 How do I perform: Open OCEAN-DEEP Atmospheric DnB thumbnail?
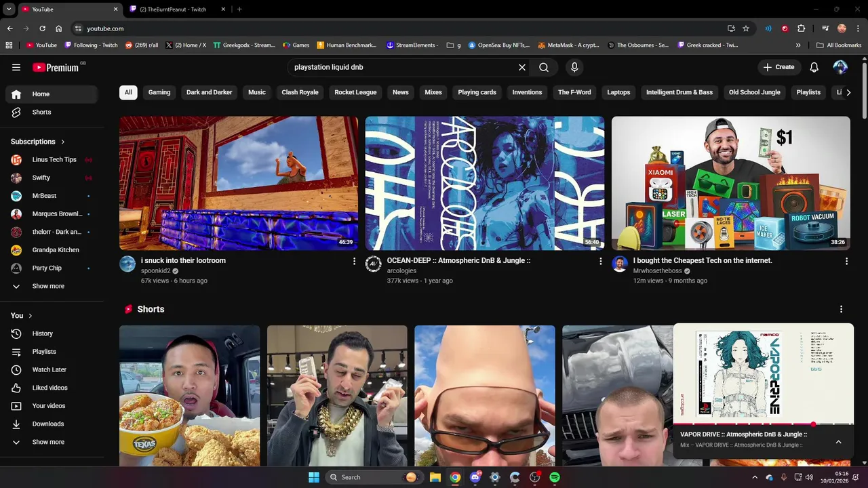click(x=485, y=183)
